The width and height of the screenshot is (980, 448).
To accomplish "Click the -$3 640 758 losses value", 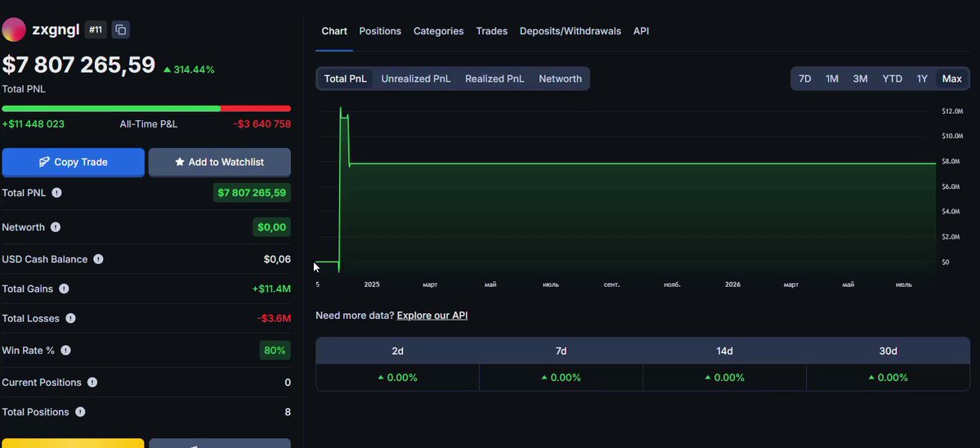I will click(262, 124).
